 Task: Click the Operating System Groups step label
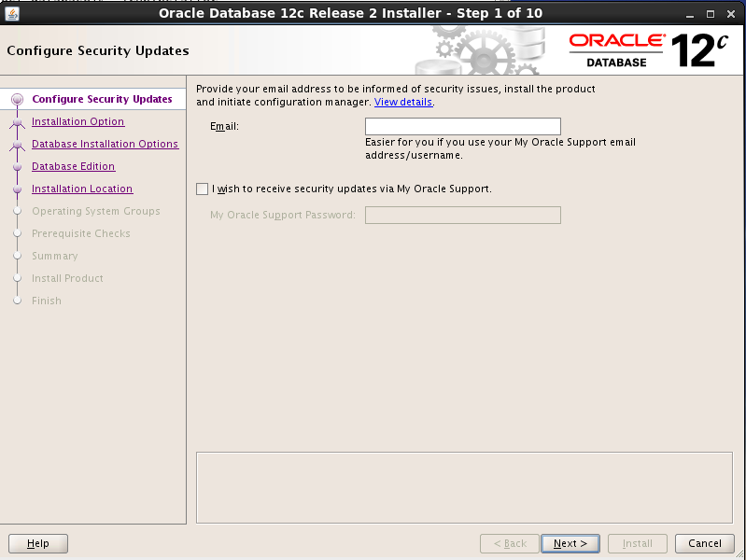click(x=95, y=211)
